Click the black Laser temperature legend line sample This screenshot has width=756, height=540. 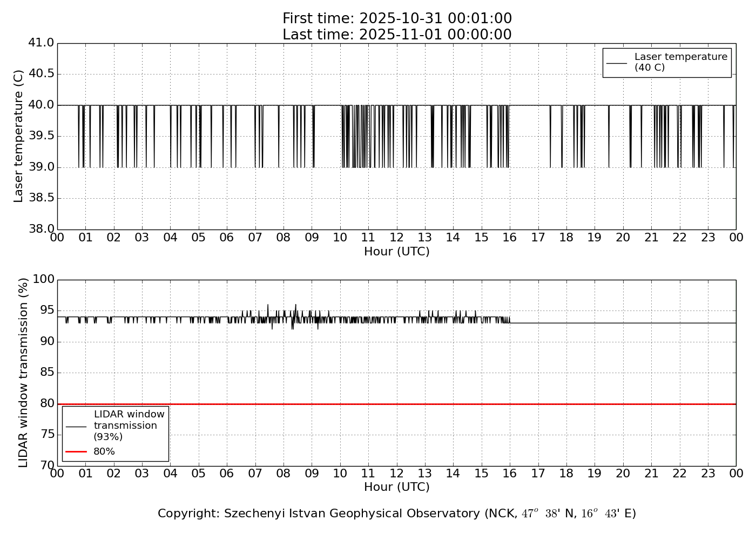coord(616,63)
